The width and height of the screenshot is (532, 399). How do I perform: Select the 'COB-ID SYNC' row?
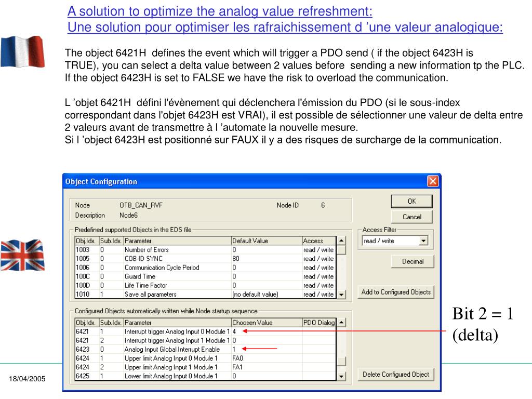point(205,259)
